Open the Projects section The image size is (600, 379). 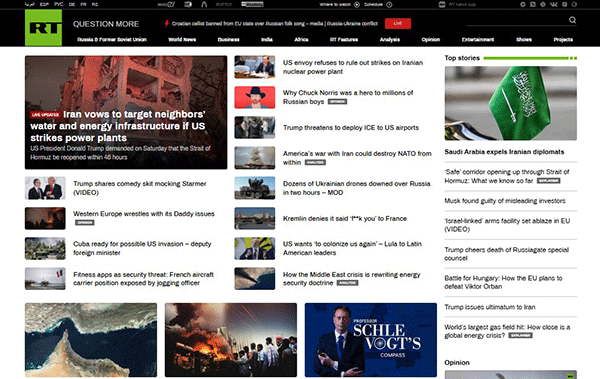(x=563, y=39)
